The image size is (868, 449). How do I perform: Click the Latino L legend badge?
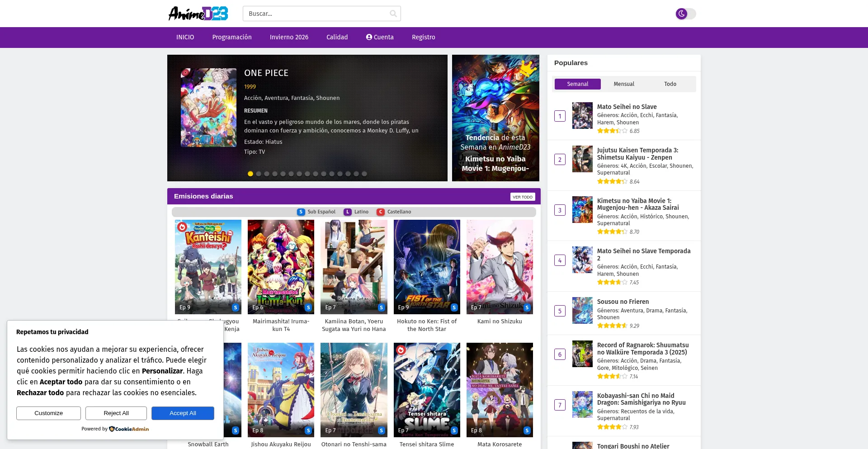click(348, 212)
